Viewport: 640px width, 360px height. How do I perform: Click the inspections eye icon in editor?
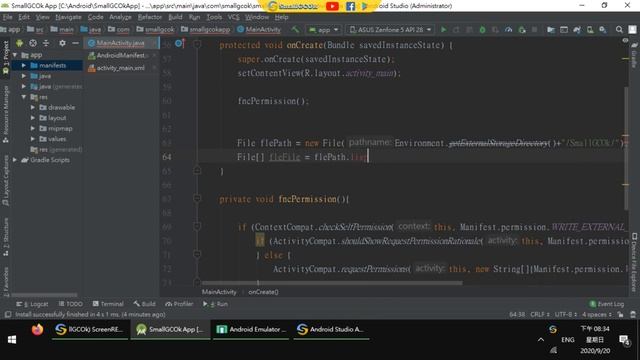pos(625,40)
